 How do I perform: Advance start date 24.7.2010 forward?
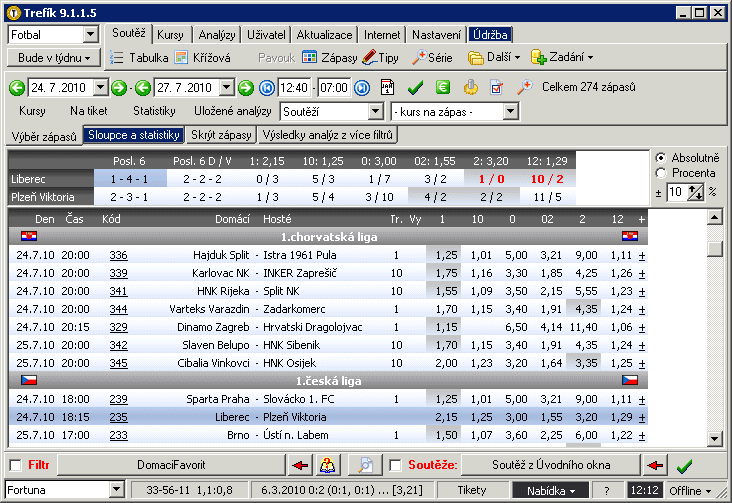119,88
